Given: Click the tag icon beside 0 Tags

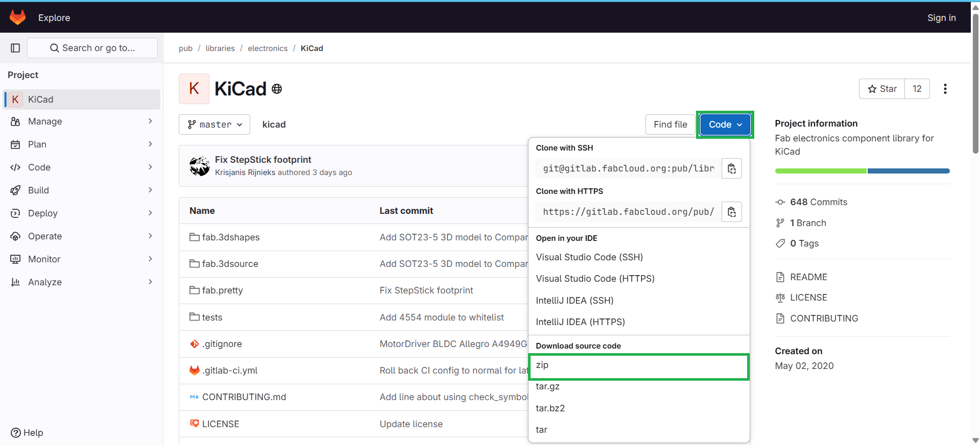Looking at the screenshot, I should point(780,243).
